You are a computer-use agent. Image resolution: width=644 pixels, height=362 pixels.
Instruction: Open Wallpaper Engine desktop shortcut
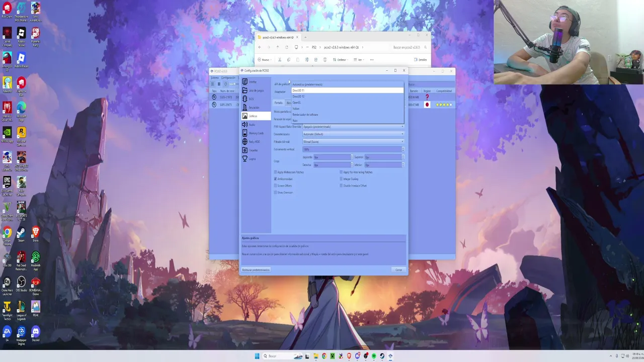[x=21, y=335]
